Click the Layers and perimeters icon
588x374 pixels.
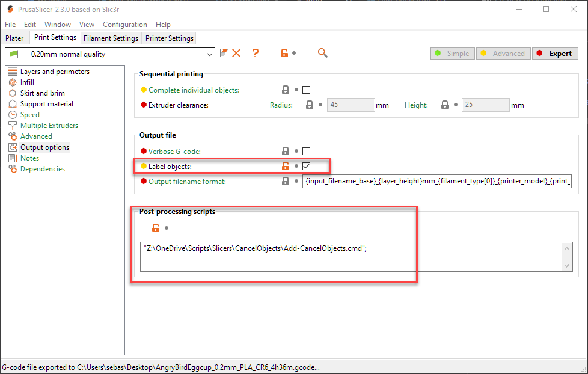point(13,72)
